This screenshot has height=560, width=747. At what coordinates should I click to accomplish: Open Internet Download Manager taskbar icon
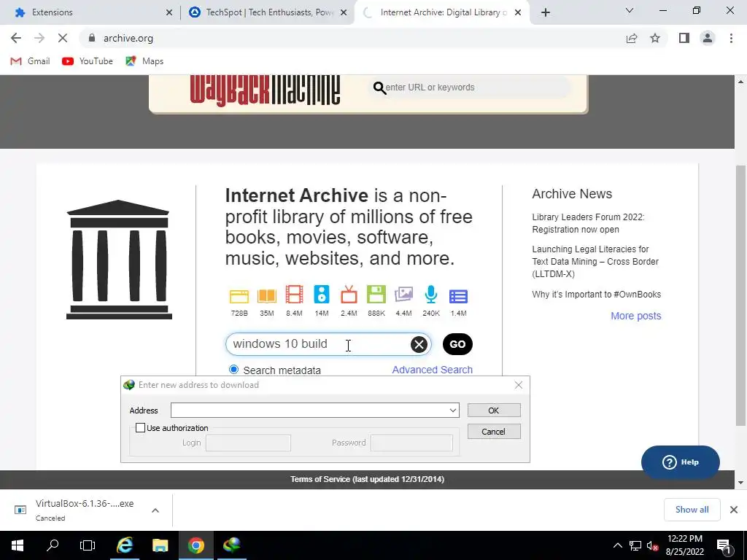(x=232, y=545)
